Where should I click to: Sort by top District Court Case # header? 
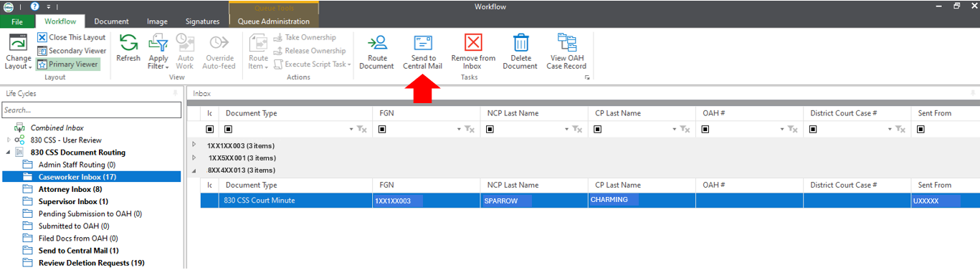pos(857,113)
